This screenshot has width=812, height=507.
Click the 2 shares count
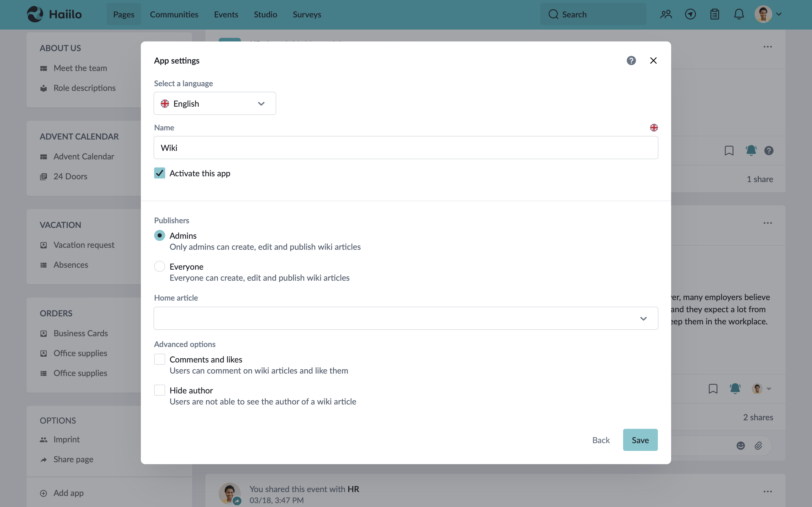[x=758, y=417]
